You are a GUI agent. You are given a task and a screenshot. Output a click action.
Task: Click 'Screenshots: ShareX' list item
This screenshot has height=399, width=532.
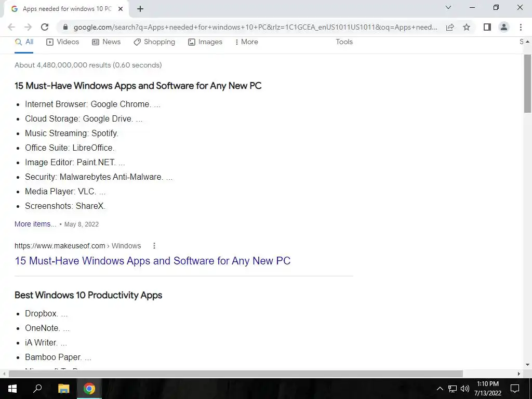(65, 206)
